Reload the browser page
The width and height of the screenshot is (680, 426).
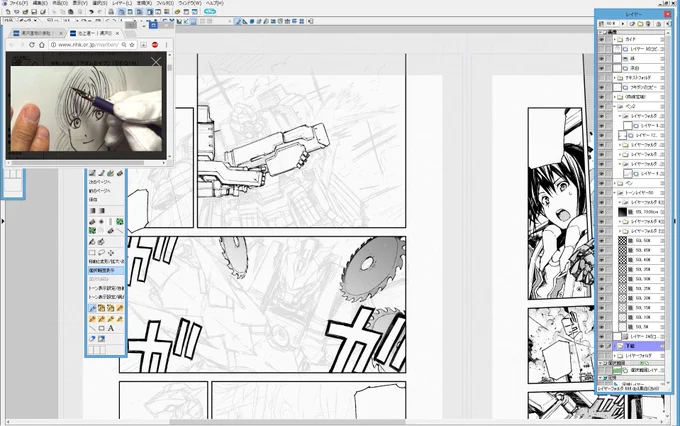coord(32,45)
